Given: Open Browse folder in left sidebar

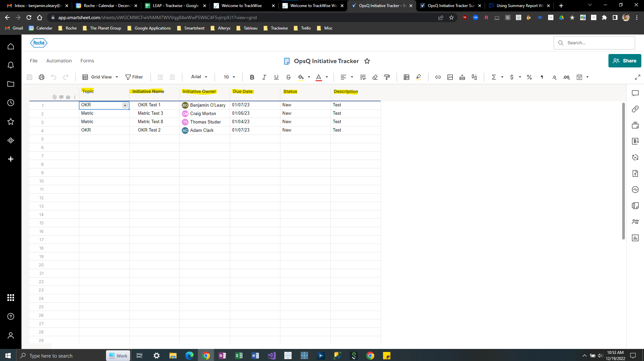Looking at the screenshot, I should [x=11, y=84].
